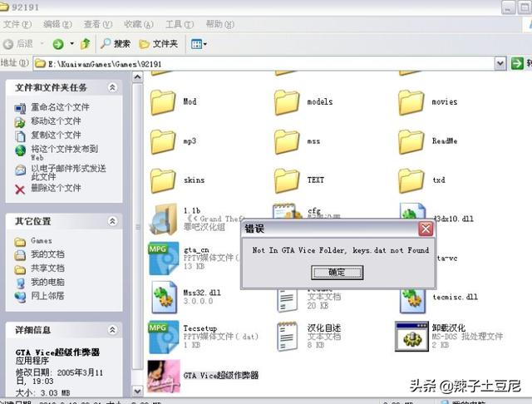
Task: Select the gta_cn MPG file icon
Action: (x=164, y=259)
